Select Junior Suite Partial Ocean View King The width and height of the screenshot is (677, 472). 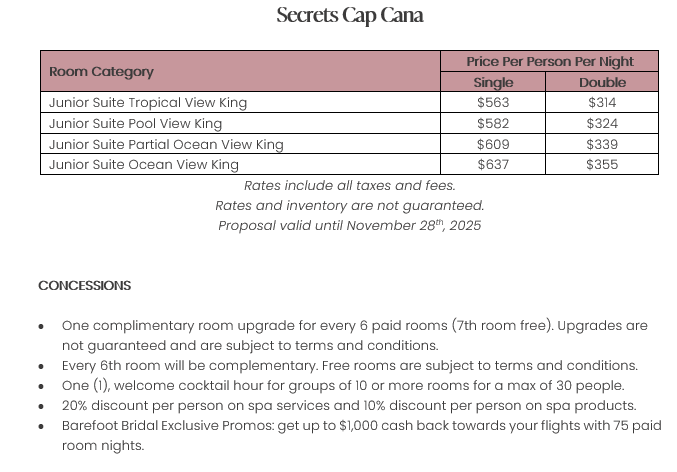point(166,144)
